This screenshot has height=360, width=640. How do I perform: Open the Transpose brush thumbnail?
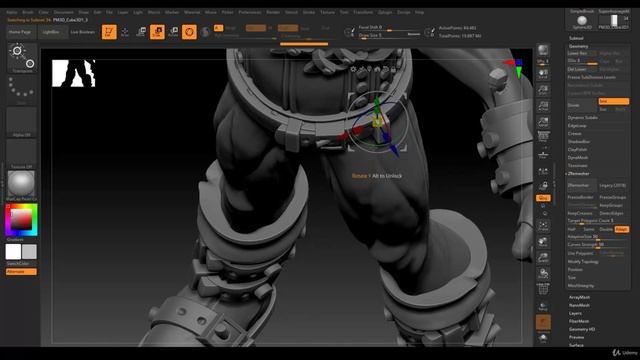click(22, 58)
